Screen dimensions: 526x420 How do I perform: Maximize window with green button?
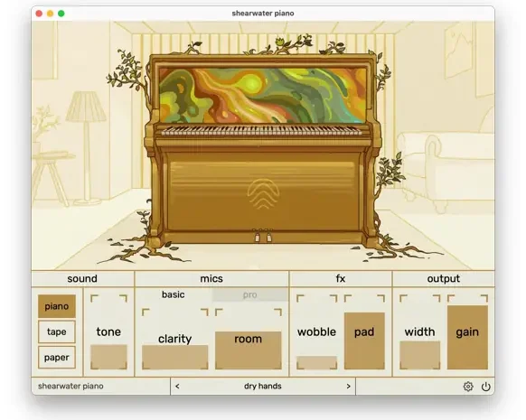(61, 14)
